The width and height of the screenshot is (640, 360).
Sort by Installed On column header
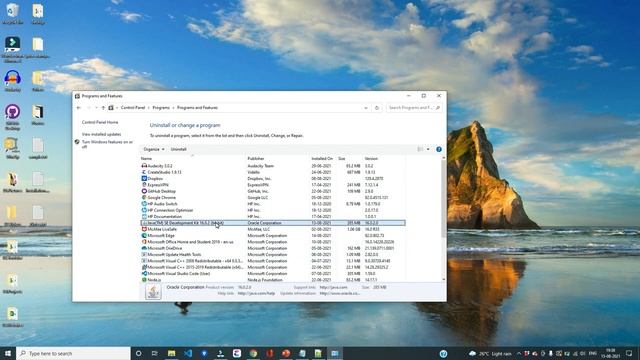(323, 158)
